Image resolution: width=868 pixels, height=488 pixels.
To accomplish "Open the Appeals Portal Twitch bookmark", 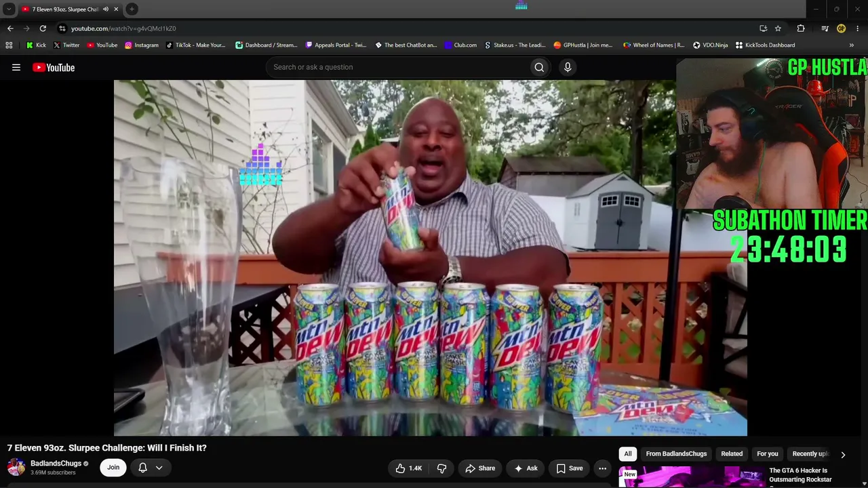I will [x=336, y=45].
